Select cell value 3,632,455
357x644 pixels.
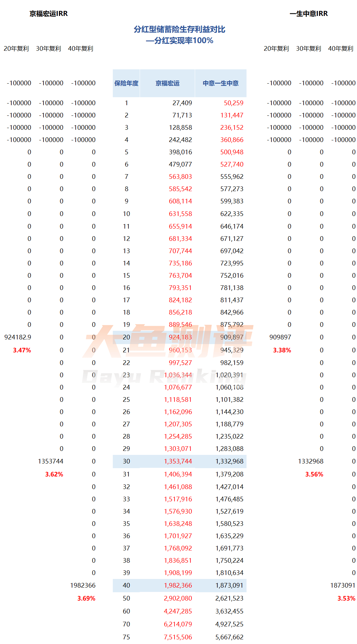point(230,611)
